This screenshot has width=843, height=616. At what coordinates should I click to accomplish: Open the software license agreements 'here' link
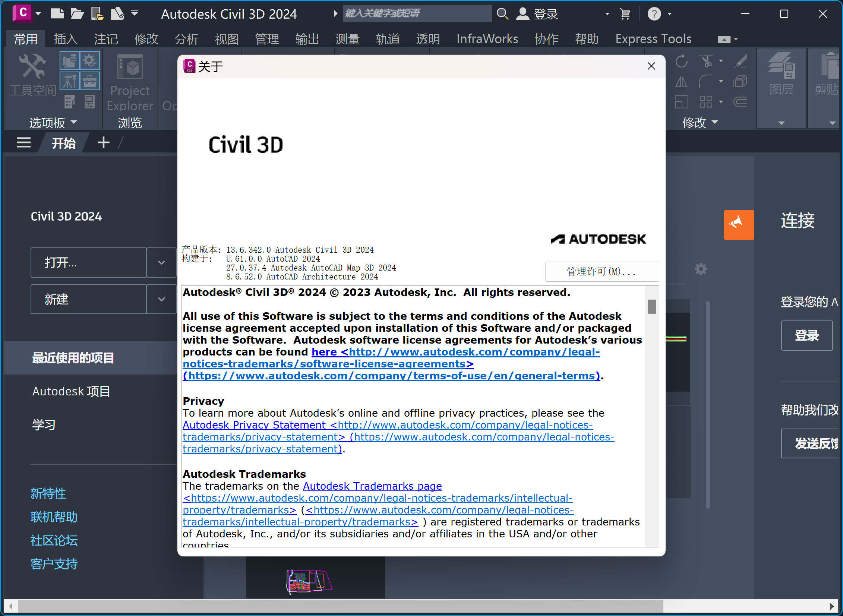(324, 352)
